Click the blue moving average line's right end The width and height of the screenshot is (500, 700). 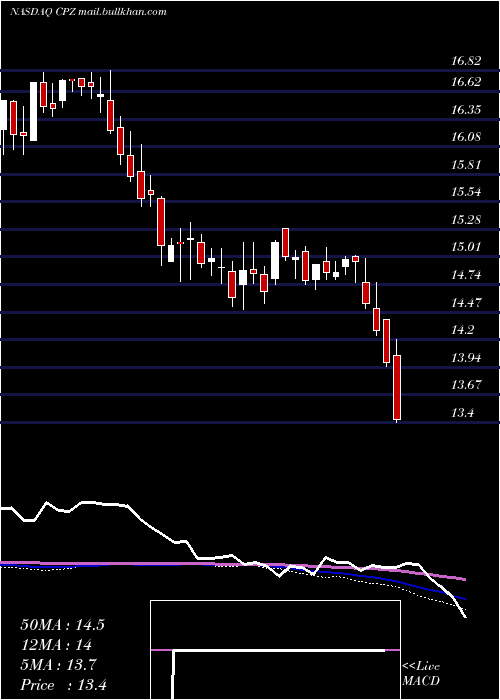tap(465, 599)
